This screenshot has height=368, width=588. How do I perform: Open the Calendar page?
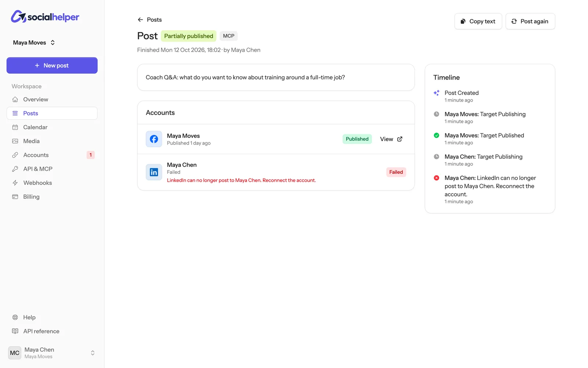click(x=52, y=127)
